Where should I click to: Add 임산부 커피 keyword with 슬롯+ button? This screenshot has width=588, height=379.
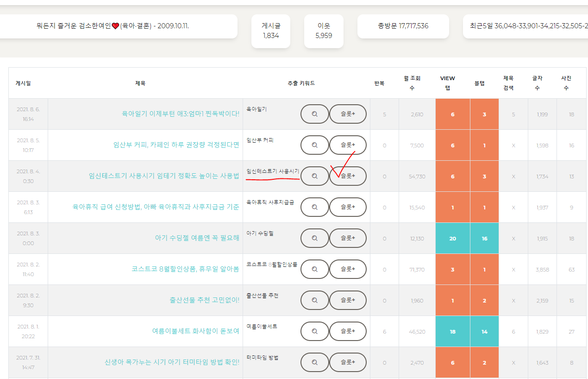348,145
